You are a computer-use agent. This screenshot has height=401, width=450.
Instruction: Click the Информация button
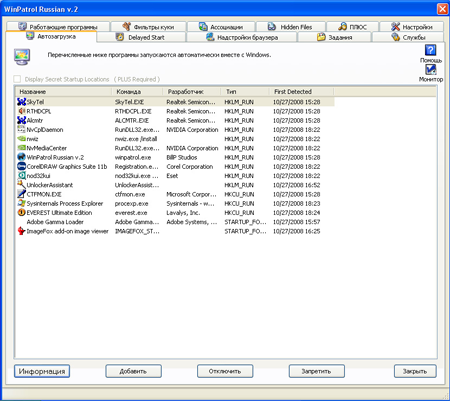[42, 371]
